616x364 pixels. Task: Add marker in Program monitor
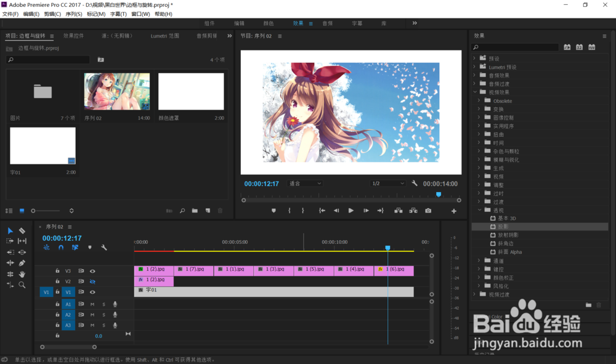(274, 211)
